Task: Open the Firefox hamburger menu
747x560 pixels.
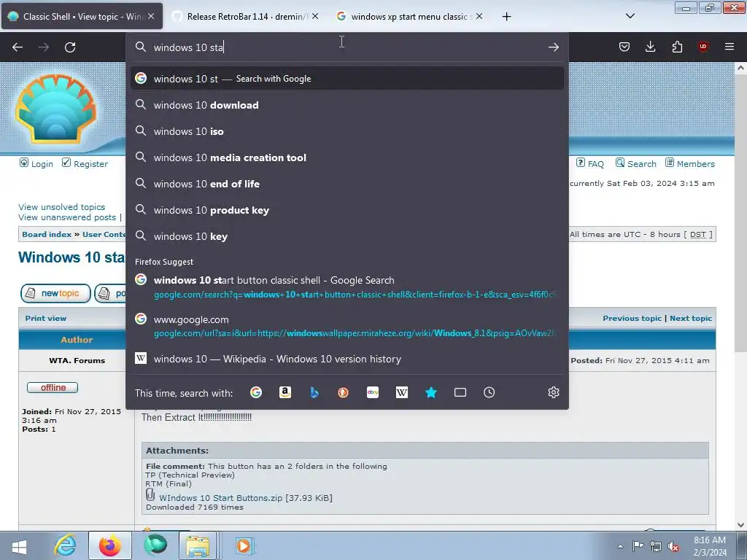Action: [729, 47]
